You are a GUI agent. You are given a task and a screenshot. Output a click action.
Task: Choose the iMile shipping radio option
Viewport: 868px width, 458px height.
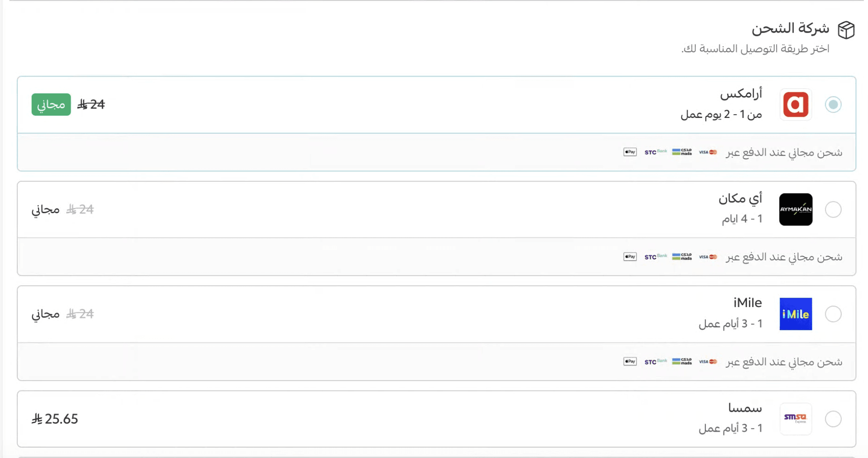coord(833,314)
